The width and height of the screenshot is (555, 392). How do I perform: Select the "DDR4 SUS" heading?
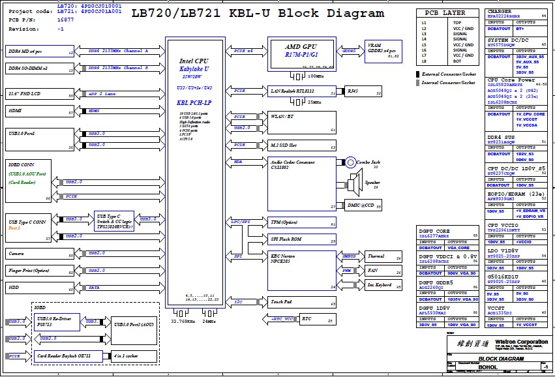pos(501,137)
